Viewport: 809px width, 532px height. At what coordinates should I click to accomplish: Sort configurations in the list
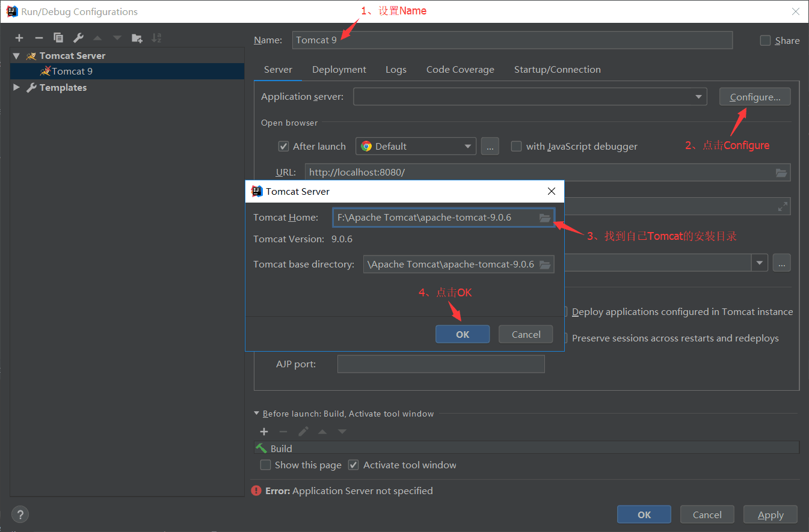[x=156, y=37]
